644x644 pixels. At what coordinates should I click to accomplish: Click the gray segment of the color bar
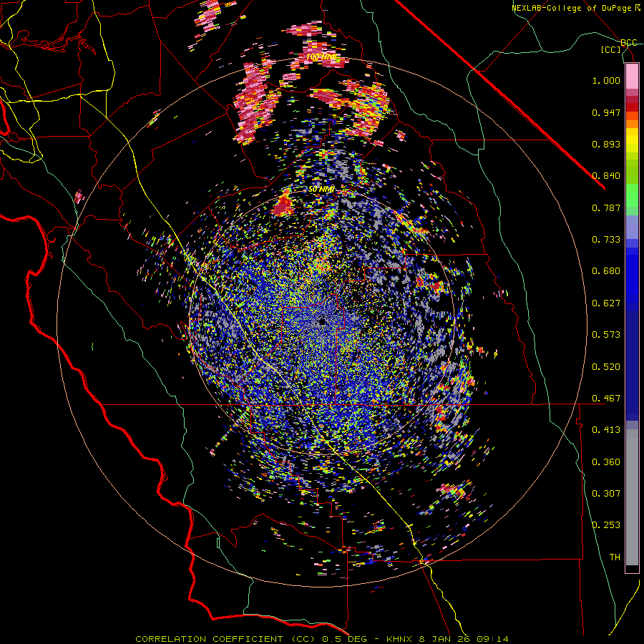click(632, 497)
